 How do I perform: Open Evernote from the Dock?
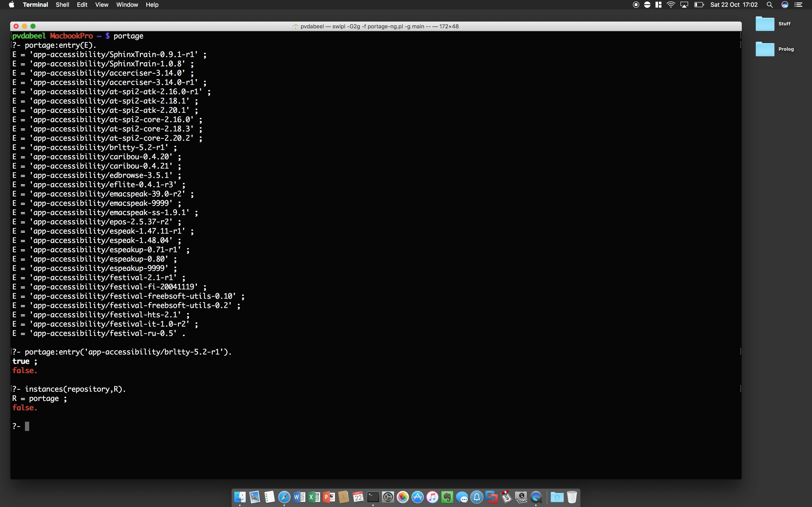coord(447,497)
